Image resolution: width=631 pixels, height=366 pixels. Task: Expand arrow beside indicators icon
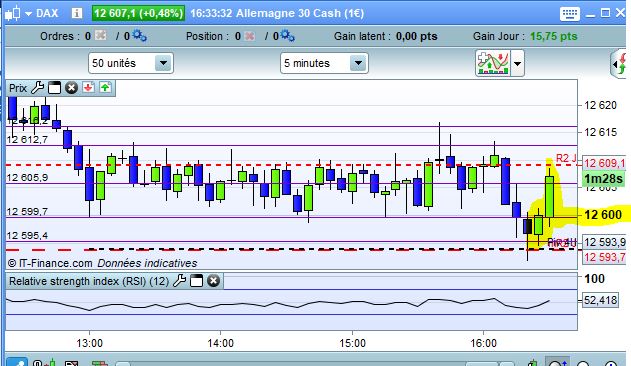(x=518, y=64)
